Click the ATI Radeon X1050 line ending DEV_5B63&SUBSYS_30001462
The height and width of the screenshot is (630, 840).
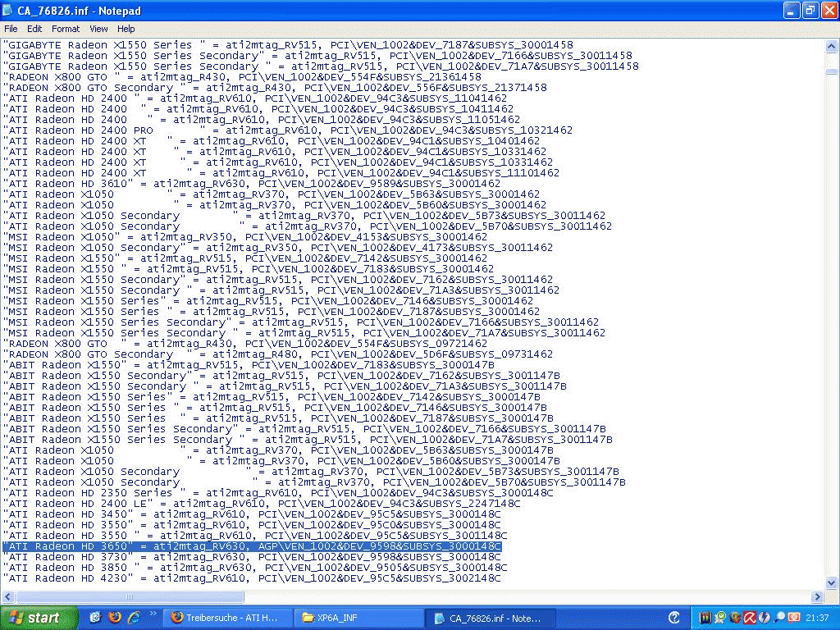272,194
